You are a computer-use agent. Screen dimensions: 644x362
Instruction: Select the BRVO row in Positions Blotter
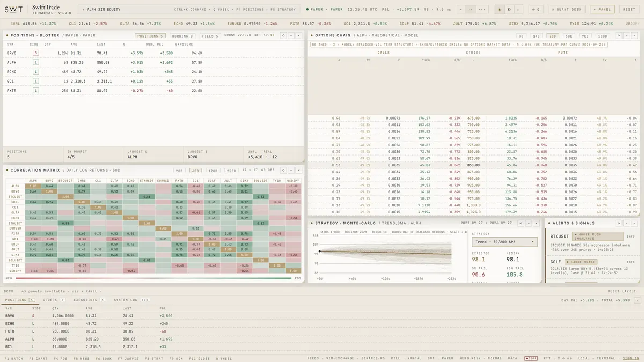tap(153, 53)
